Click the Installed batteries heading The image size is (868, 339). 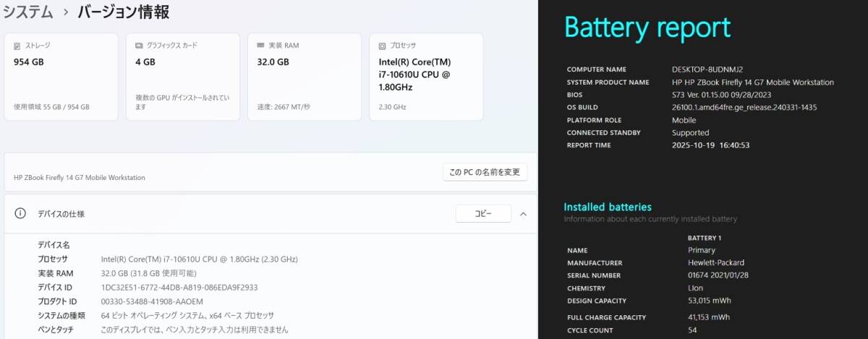(608, 207)
